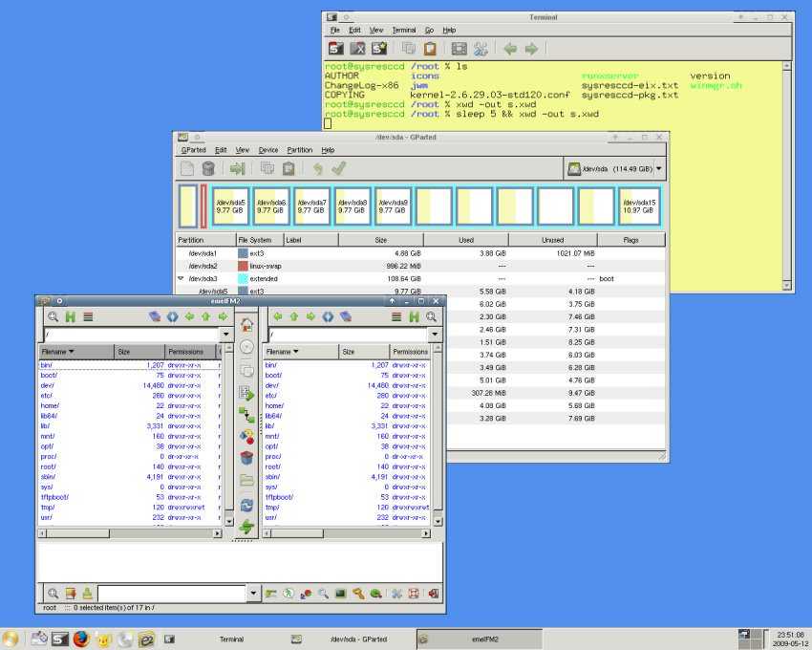
Task: Select the /dev/sda15 partition block in the graph
Action: [639, 206]
